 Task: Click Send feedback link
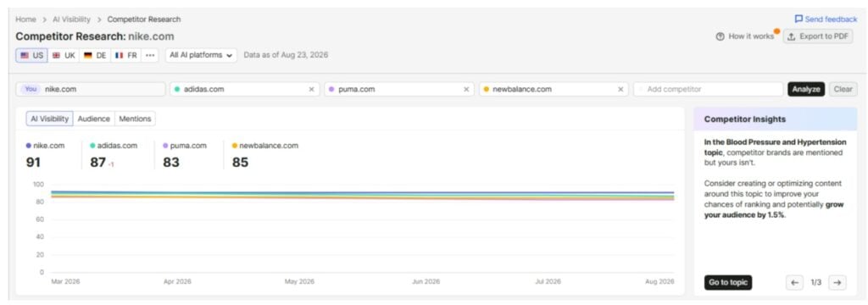click(826, 19)
